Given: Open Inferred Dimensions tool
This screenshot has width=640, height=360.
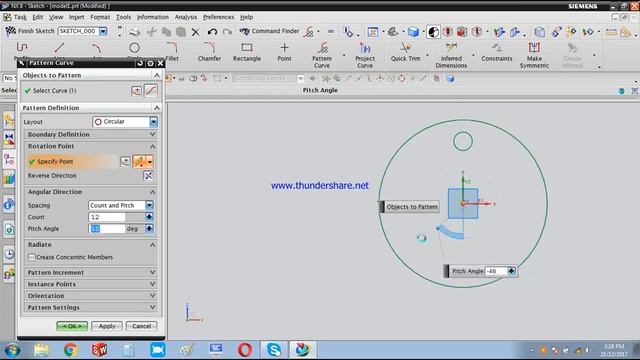Looking at the screenshot, I should [451, 55].
